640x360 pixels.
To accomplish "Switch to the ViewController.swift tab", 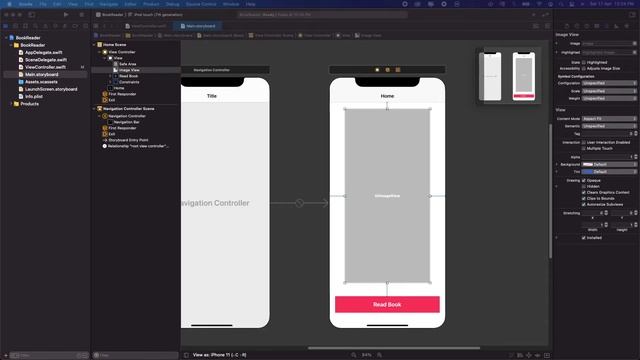I will pyautogui.click(x=146, y=26).
